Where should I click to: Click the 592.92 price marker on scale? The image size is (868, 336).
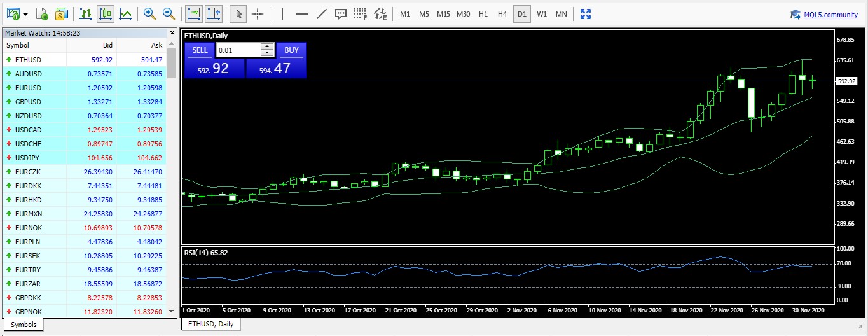coord(847,81)
